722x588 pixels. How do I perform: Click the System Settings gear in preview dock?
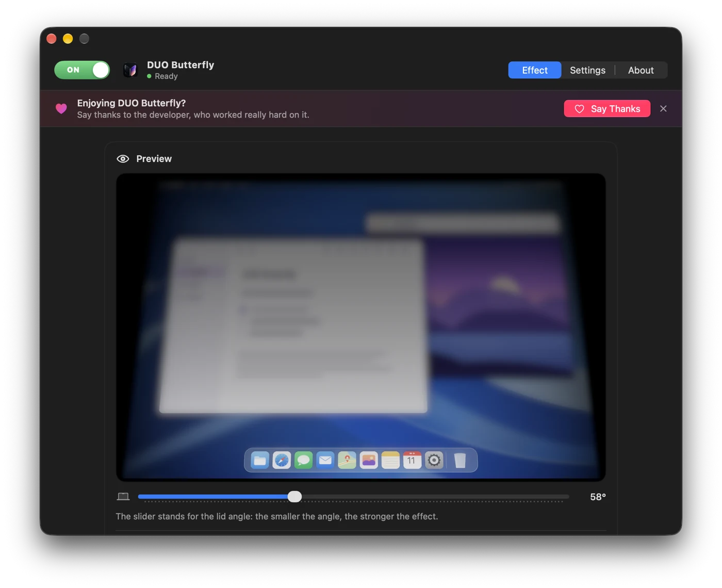pyautogui.click(x=434, y=460)
